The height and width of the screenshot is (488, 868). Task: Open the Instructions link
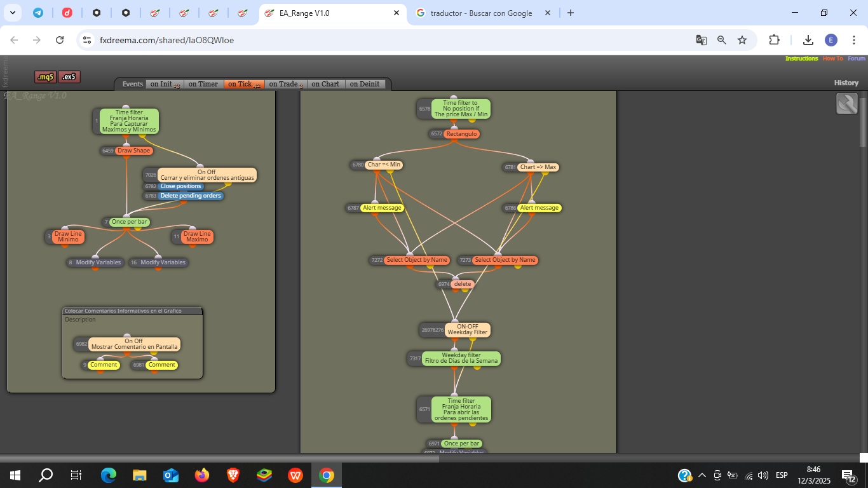tap(801, 58)
